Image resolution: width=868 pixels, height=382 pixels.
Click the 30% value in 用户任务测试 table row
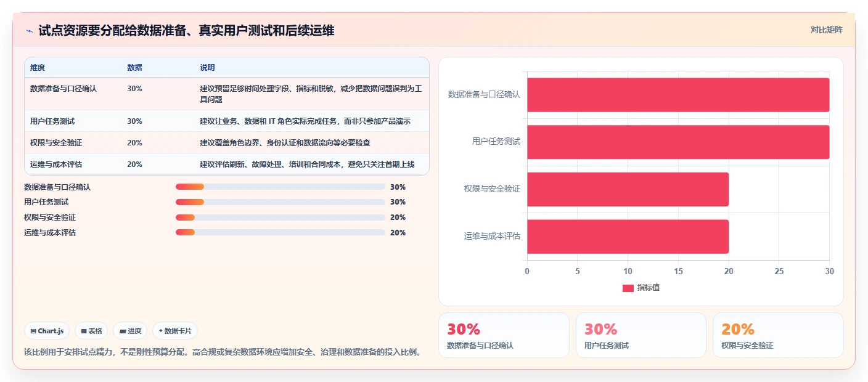pyautogui.click(x=134, y=121)
